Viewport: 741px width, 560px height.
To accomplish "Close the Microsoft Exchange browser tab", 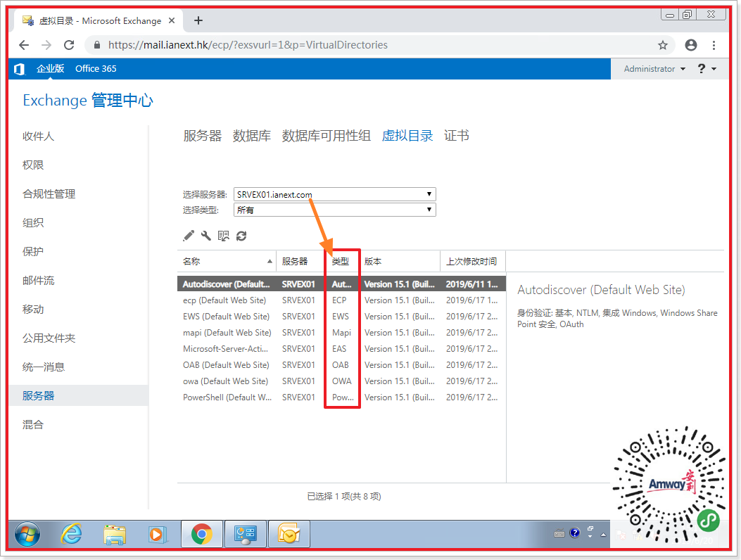I will point(172,20).
